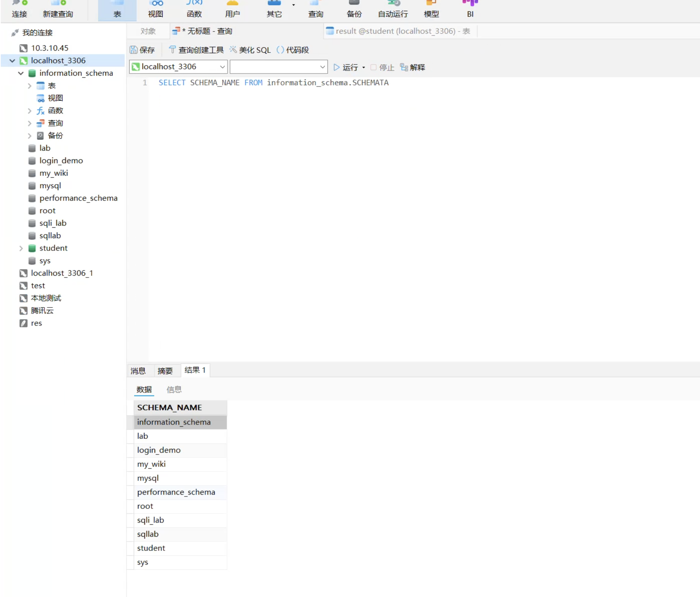Open the 查询创建工具 query builder
Screen dimensions: 700x597
(196, 50)
